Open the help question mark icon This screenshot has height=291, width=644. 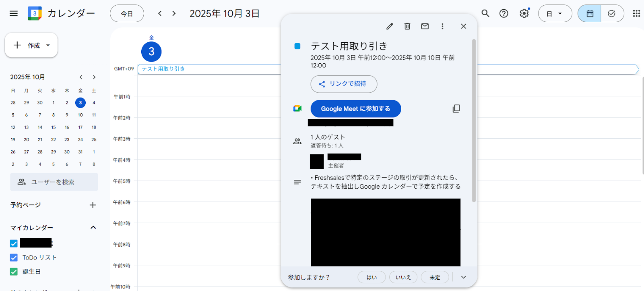click(504, 13)
